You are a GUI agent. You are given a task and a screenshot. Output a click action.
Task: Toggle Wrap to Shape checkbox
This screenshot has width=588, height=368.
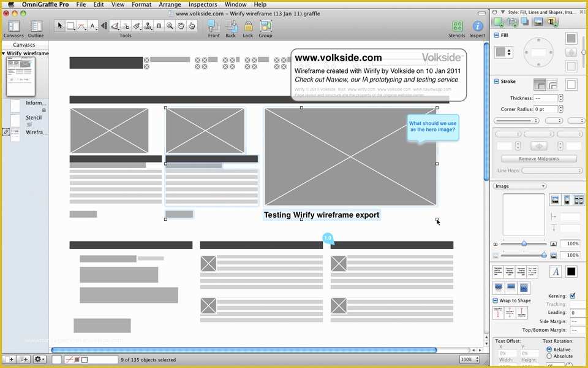(496, 301)
